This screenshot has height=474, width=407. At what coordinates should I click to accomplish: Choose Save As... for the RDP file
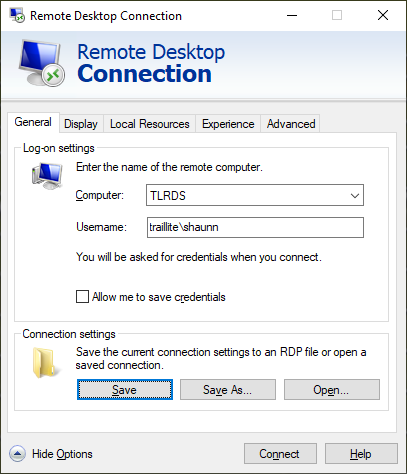[228, 389]
